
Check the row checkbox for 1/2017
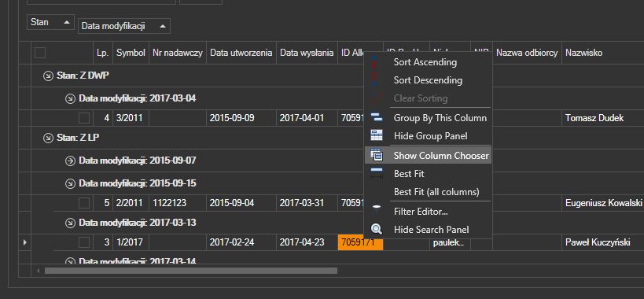[x=84, y=242]
